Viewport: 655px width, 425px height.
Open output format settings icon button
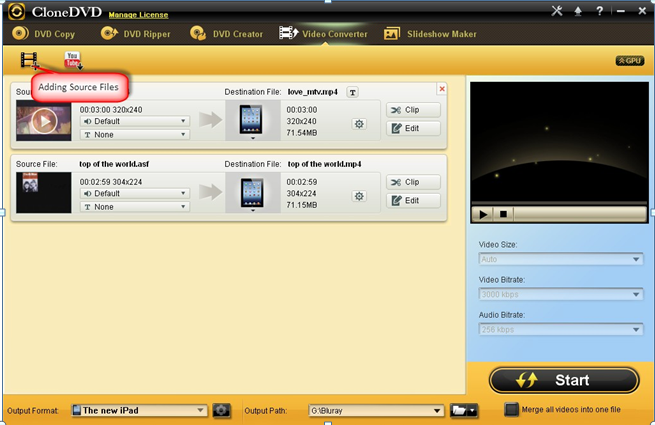(x=221, y=410)
